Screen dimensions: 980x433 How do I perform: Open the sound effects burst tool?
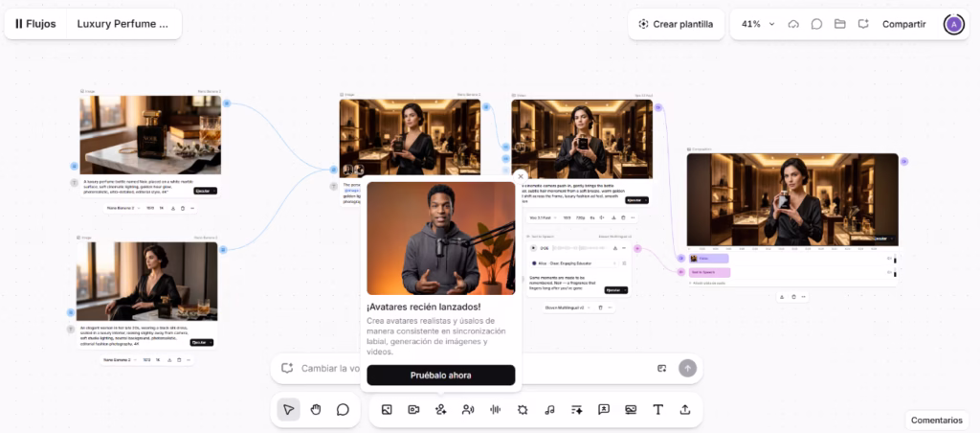tap(523, 410)
